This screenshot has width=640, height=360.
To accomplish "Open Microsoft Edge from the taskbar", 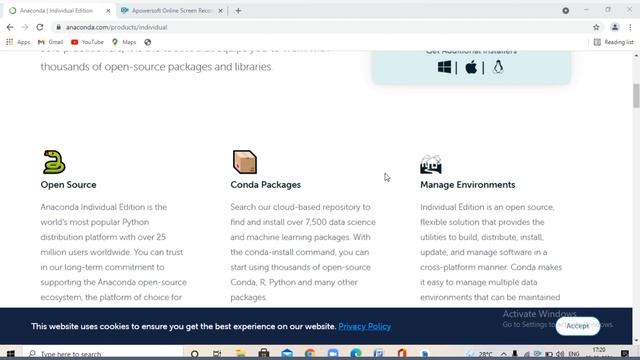I will pyautogui.click(x=356, y=353).
